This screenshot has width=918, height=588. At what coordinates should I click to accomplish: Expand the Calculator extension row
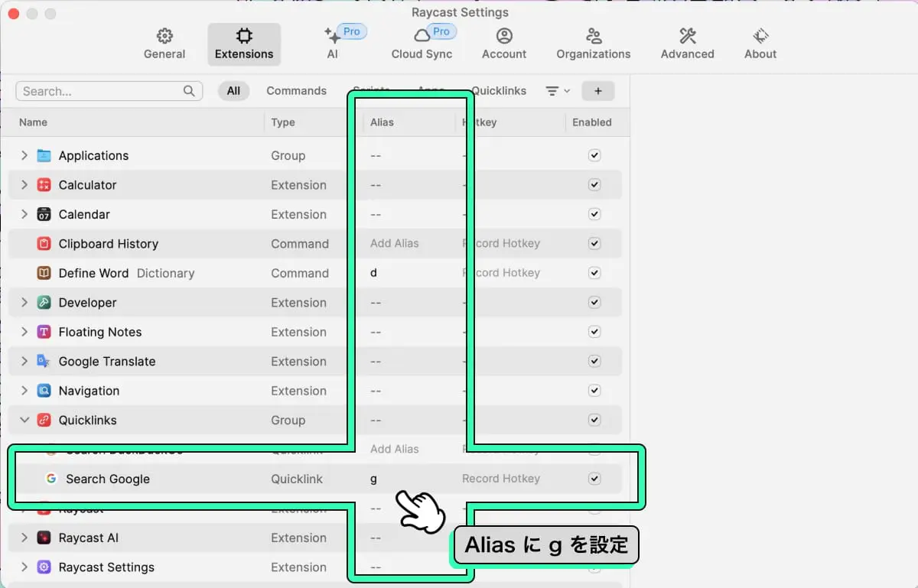point(24,185)
